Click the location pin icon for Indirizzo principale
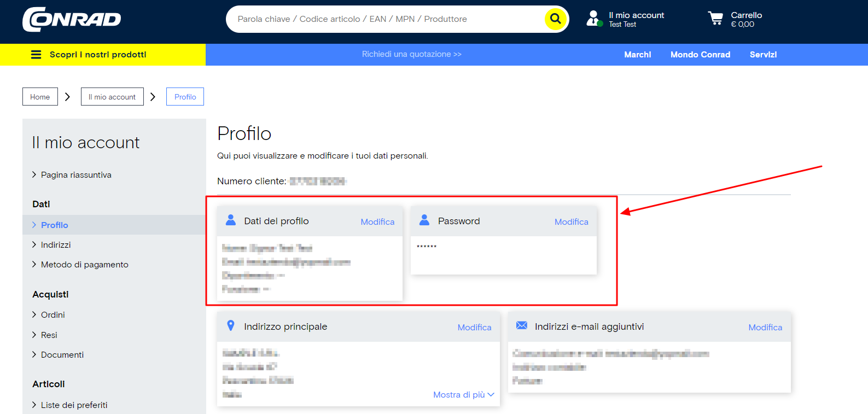Viewport: 868px width, 414px height. (x=231, y=326)
